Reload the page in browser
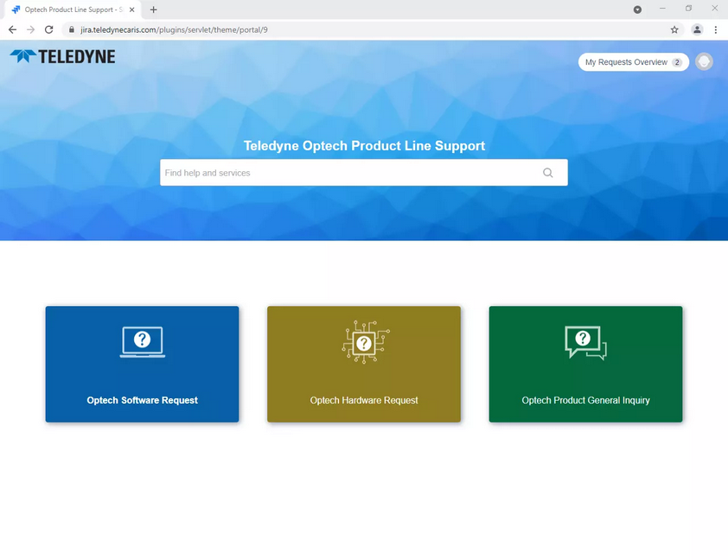Screen dimensions: 728x560 48,29
